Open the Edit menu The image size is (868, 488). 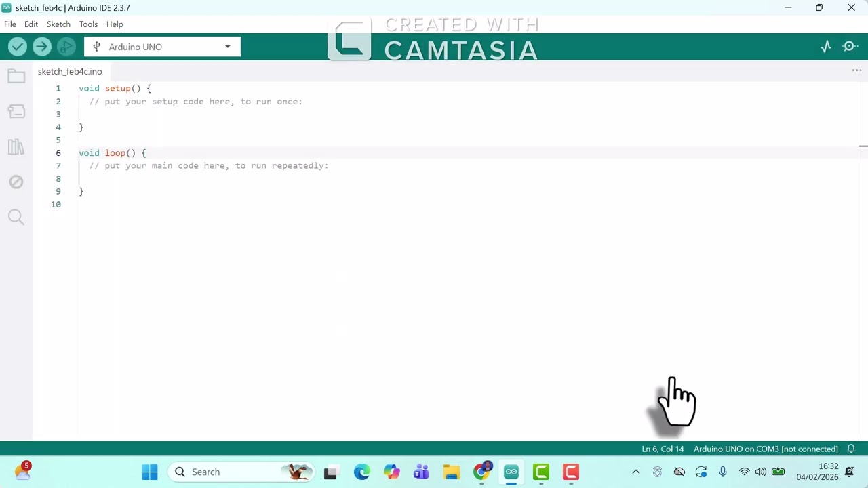[x=31, y=24]
